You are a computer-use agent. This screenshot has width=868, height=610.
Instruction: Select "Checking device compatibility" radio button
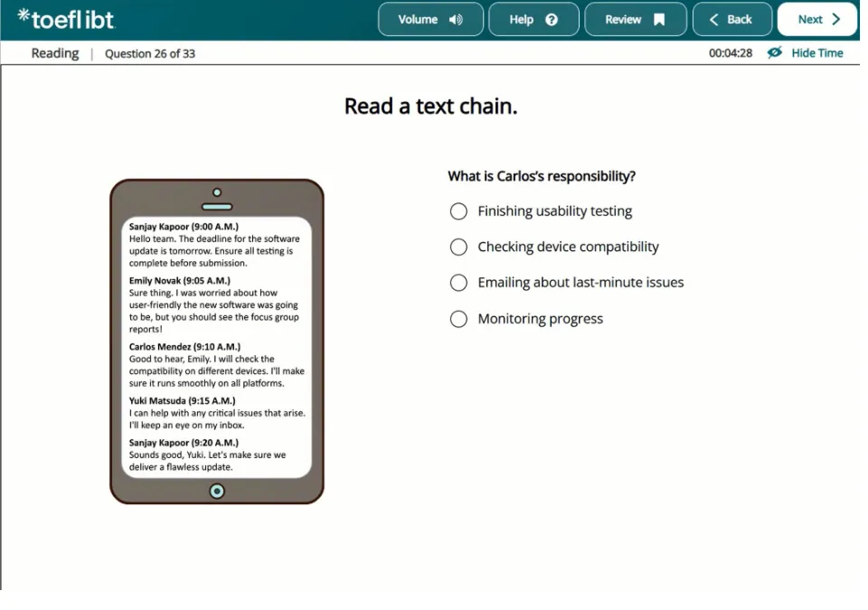[458, 247]
